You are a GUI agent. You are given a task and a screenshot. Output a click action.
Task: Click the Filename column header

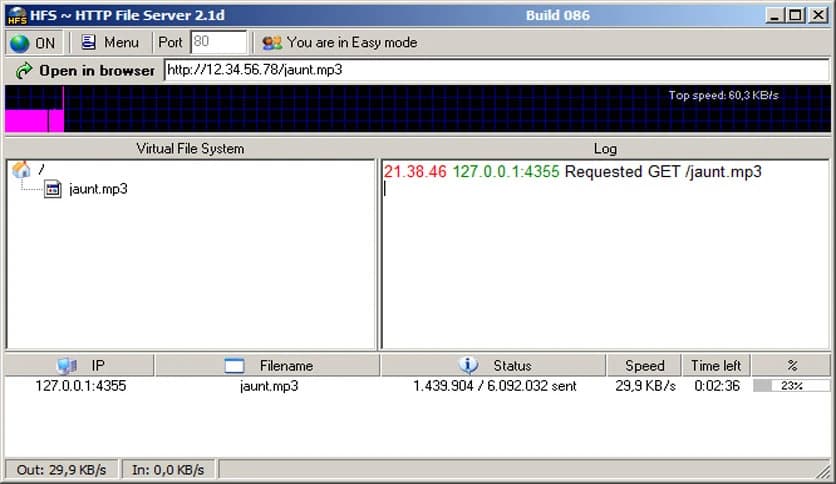pos(268,366)
